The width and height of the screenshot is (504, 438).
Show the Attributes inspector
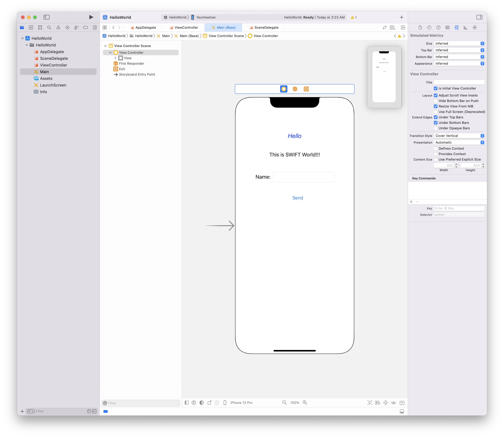point(457,27)
